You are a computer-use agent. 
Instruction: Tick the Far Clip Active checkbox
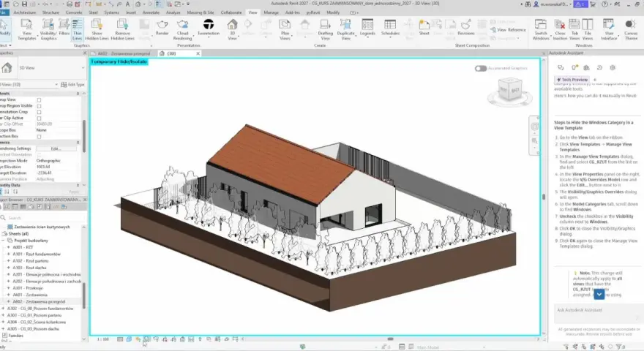coord(39,118)
